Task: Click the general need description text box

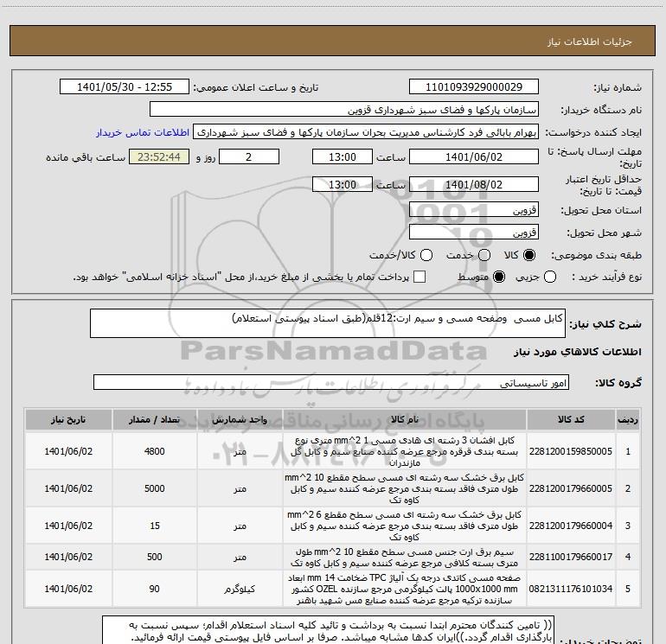Action: coord(328,323)
